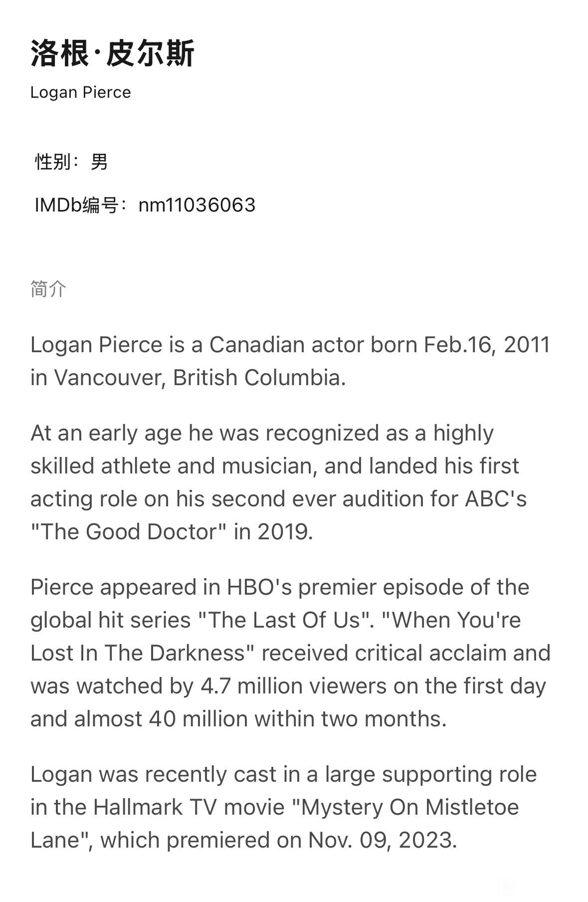The height and width of the screenshot is (902, 588).
Task: Tap the gender value 男
Action: (99, 162)
